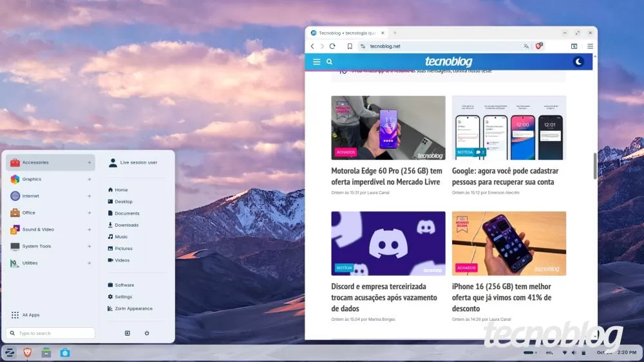The height and width of the screenshot is (362, 644).
Task: Open the Home folder shortcut
Action: pos(117,190)
